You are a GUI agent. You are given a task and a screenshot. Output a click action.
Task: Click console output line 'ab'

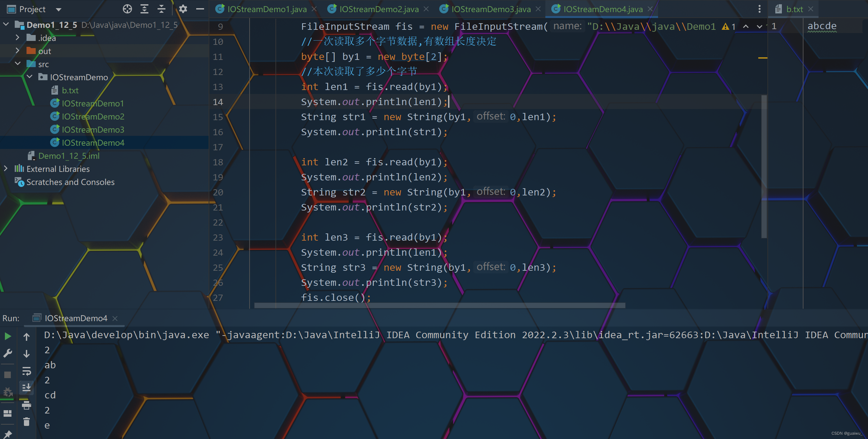pyautogui.click(x=50, y=365)
